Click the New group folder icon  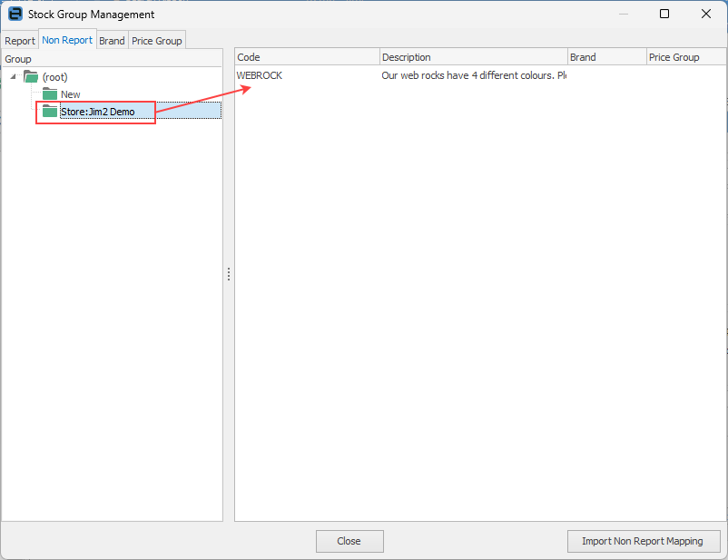(50, 93)
